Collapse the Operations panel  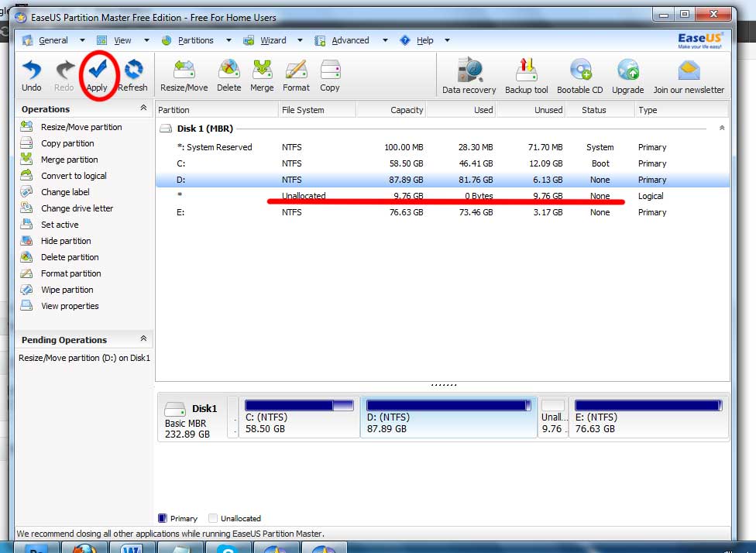click(143, 108)
